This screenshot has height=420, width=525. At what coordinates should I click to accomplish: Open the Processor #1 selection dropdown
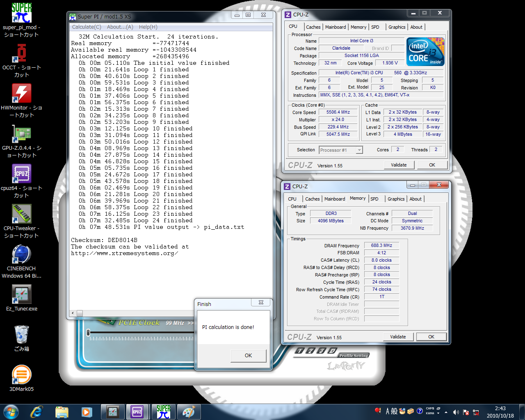341,150
